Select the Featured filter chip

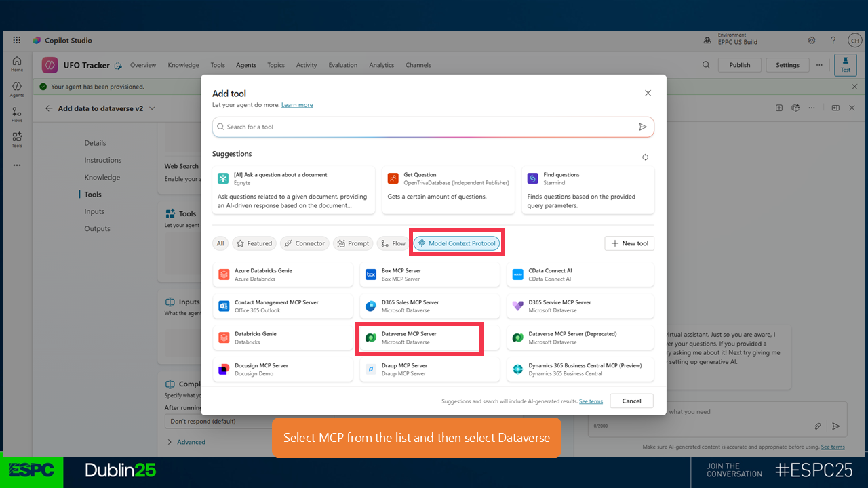pos(254,243)
